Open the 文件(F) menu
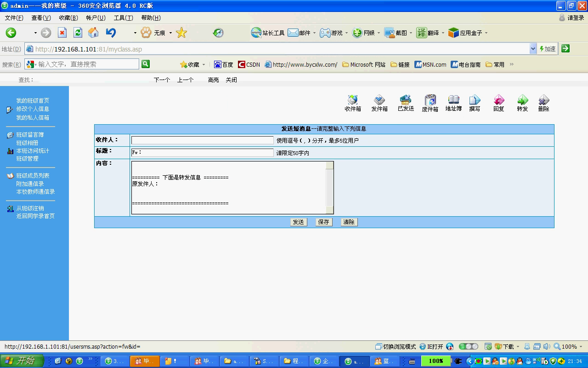588x368 pixels. (x=14, y=18)
